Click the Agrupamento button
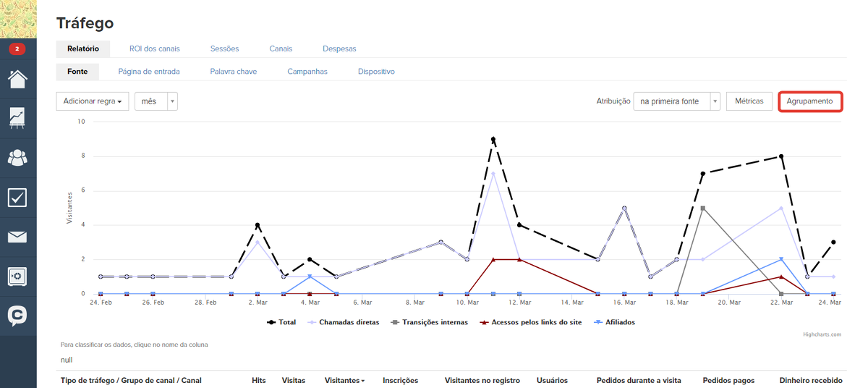The image size is (868, 388). [x=810, y=101]
